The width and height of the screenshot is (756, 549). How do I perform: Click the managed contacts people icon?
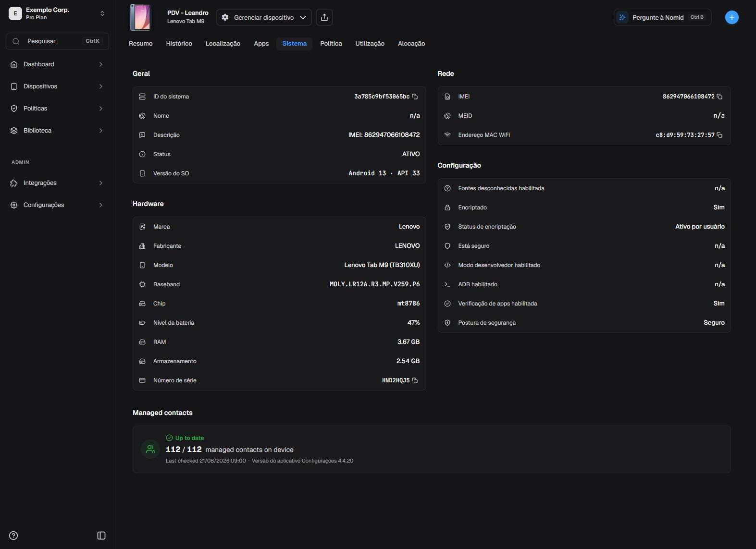pyautogui.click(x=150, y=449)
